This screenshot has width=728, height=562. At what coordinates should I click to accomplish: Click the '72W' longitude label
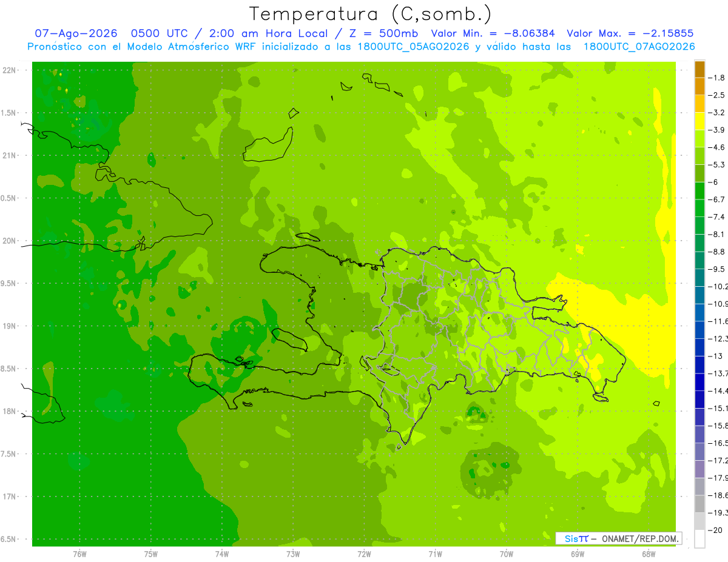pos(364,554)
